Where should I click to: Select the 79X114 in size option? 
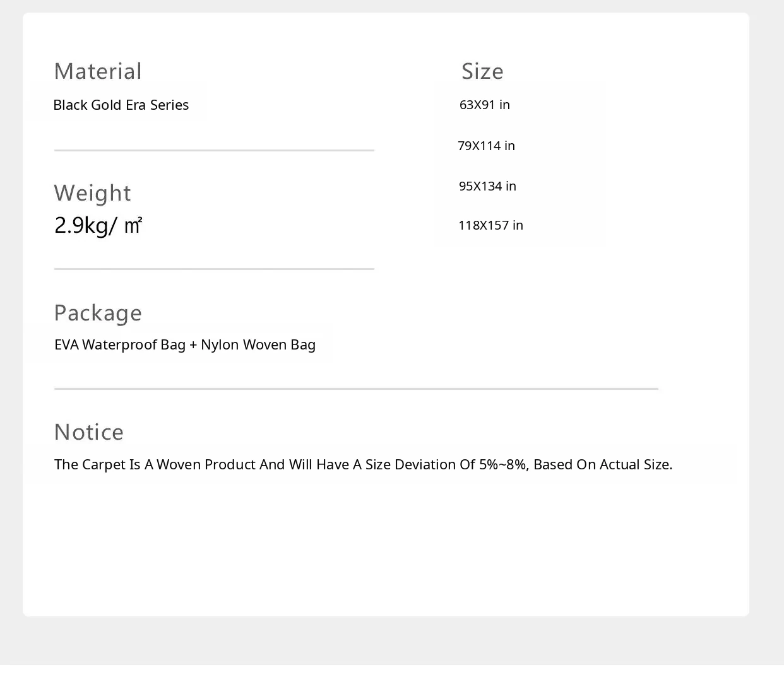[486, 146]
